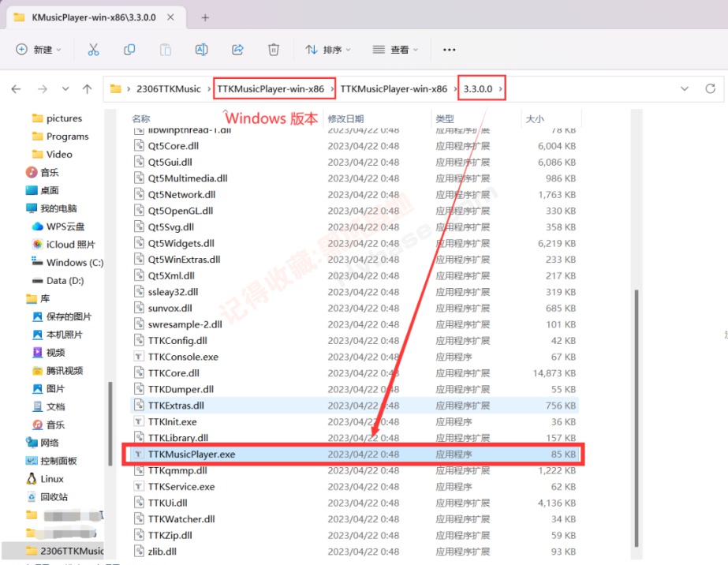Click the navigation pane scrollbar
Image resolution: width=728 pixels, height=565 pixels.
coord(110,423)
